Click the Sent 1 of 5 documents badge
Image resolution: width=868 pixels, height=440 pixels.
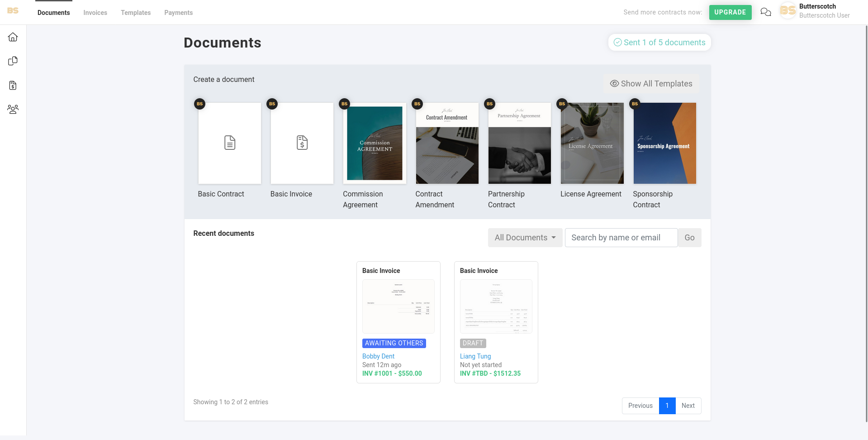659,43
